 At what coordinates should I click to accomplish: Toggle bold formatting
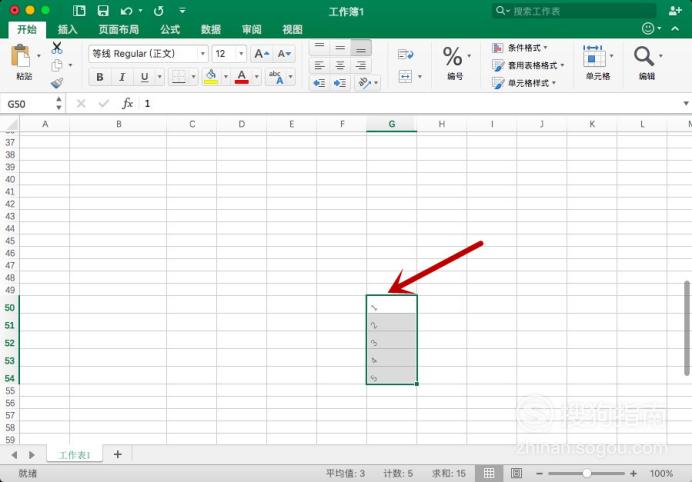point(100,77)
